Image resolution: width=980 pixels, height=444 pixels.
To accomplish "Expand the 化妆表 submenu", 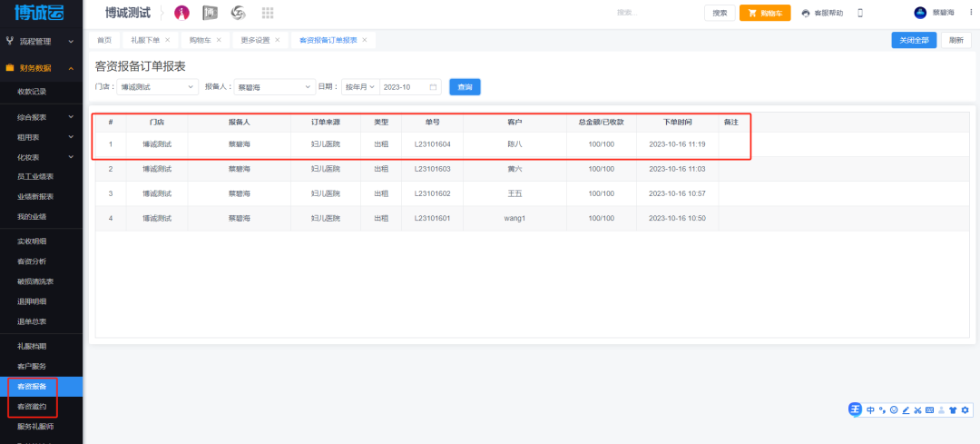I will [x=72, y=157].
